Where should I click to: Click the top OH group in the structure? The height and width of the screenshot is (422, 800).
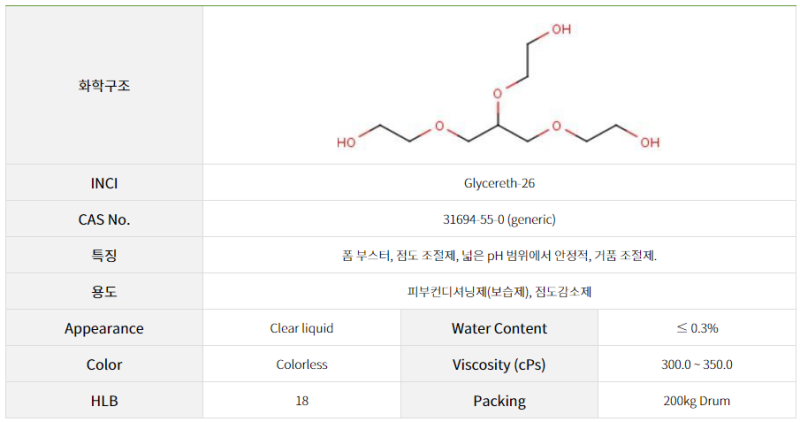560,30
